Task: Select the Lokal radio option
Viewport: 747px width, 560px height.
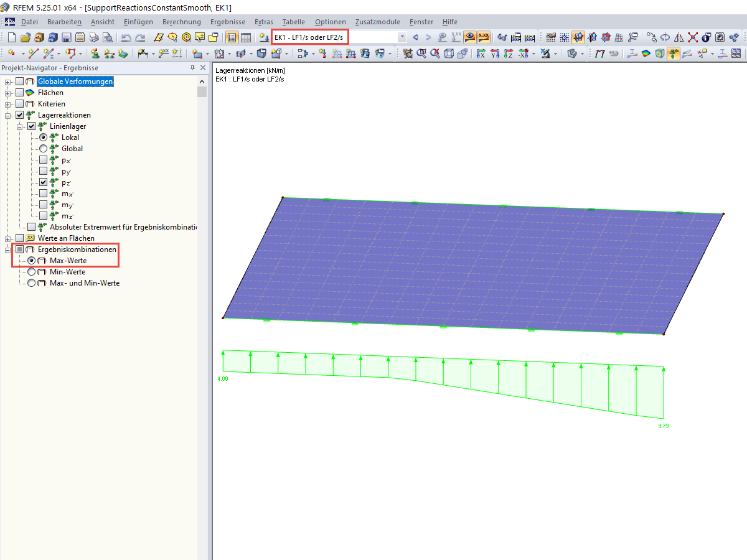Action: pos(44,138)
